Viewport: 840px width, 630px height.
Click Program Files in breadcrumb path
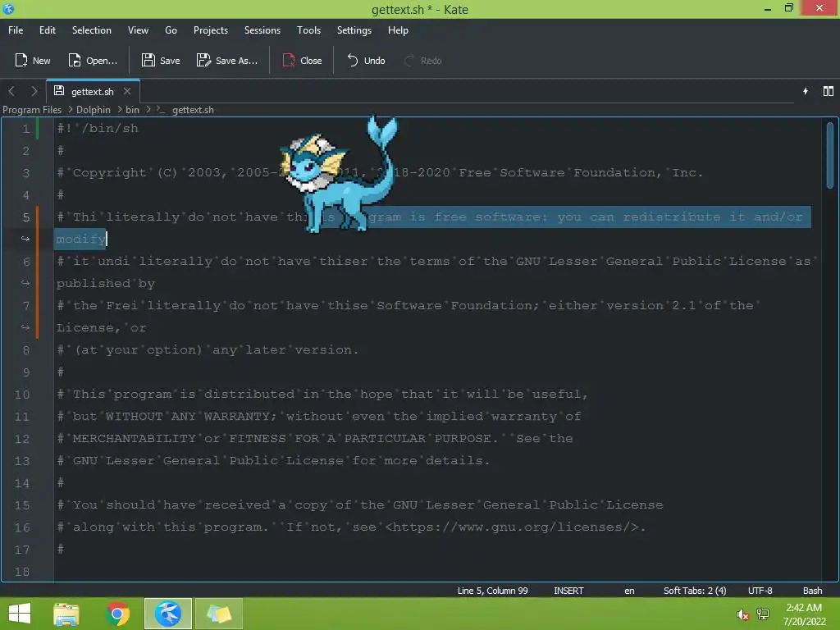pos(32,109)
